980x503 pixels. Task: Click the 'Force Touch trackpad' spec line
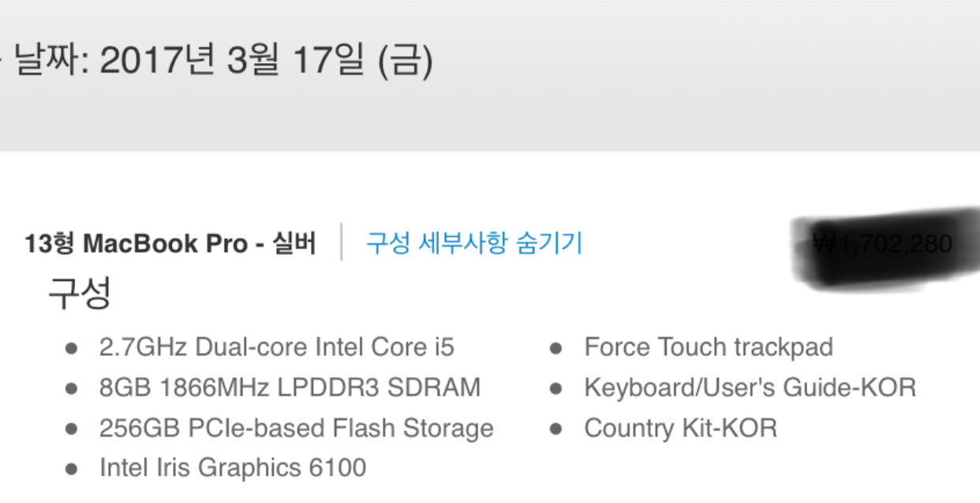[x=708, y=347]
